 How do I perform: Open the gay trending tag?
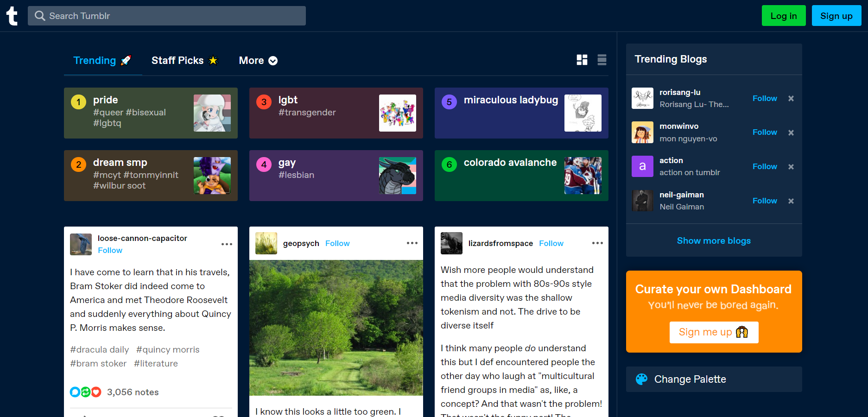click(x=336, y=176)
